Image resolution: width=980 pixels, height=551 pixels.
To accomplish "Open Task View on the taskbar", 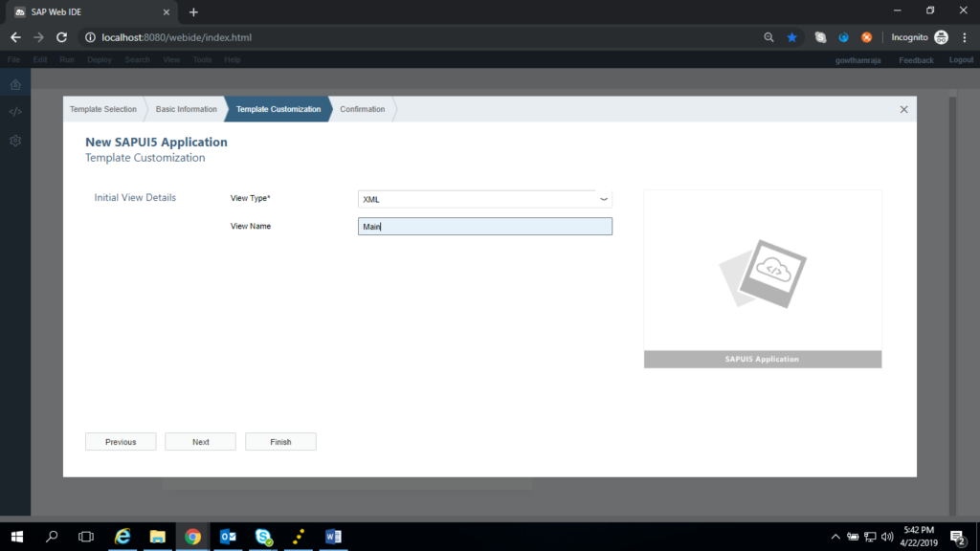I will (x=86, y=537).
